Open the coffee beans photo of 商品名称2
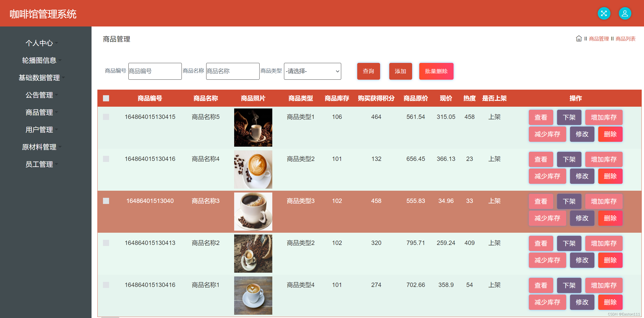Image resolution: width=644 pixels, height=318 pixels. pos(253,254)
